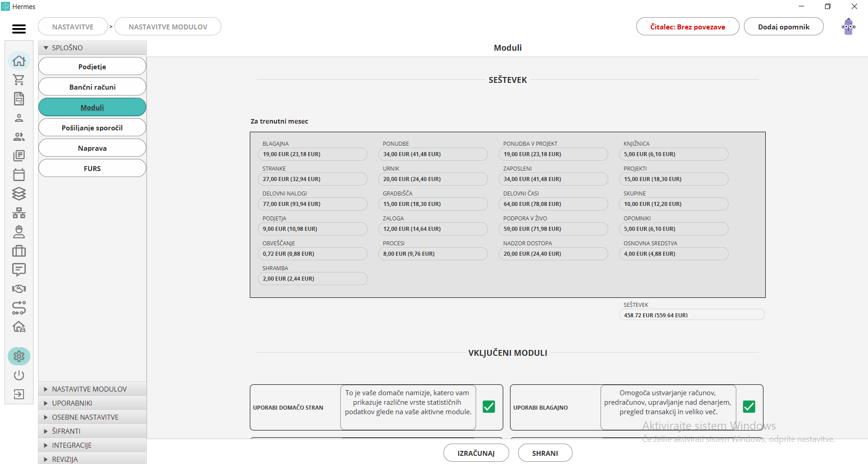This screenshot has height=464, width=868.
Task: Click the BLAGAJNA price field
Action: point(313,154)
